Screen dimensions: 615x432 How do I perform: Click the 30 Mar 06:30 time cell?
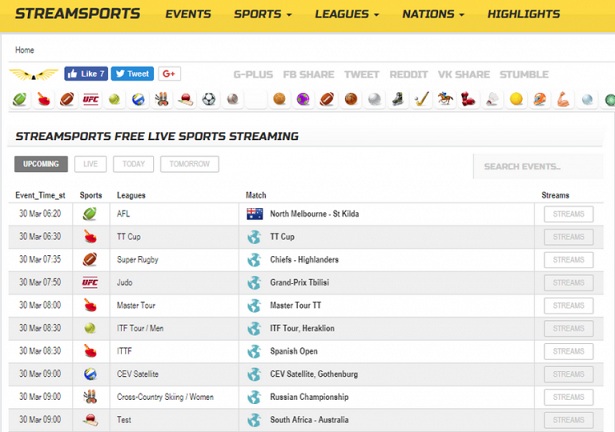[40, 237]
